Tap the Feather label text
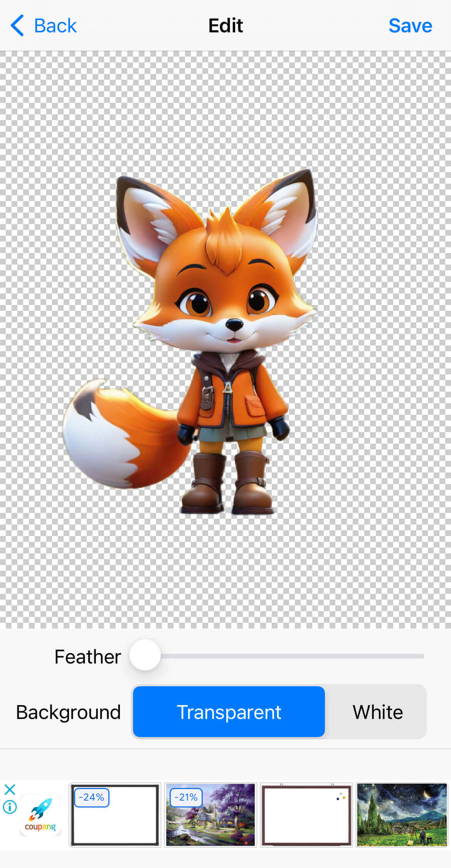This screenshot has height=868, width=451. click(88, 657)
